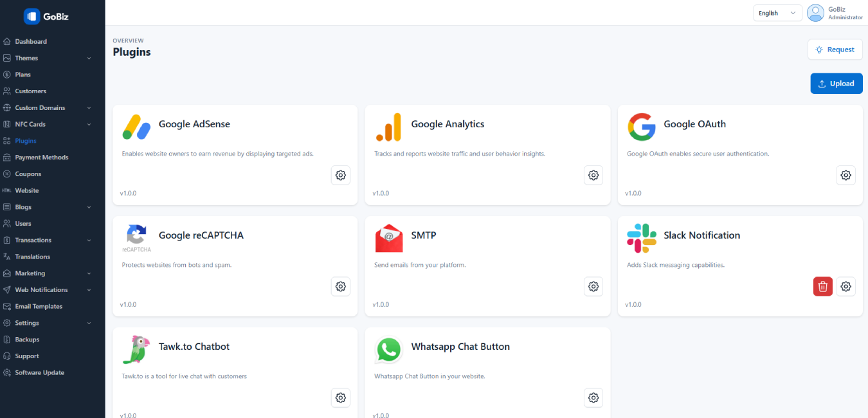Screen dimensions: 868x418
Task: Open the SMTP plugin settings gear
Action: [593, 286]
